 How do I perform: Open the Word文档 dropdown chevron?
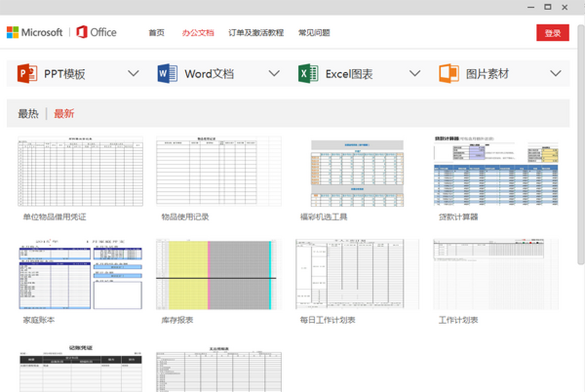click(274, 73)
